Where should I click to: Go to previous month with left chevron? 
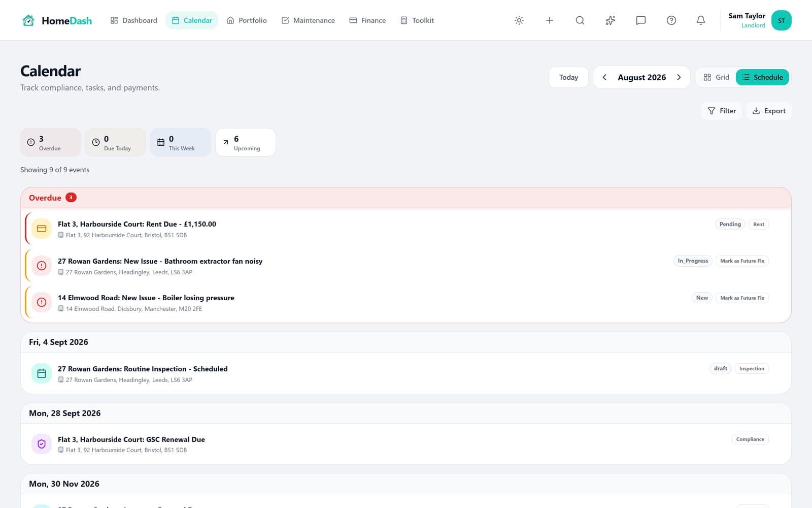(604, 77)
